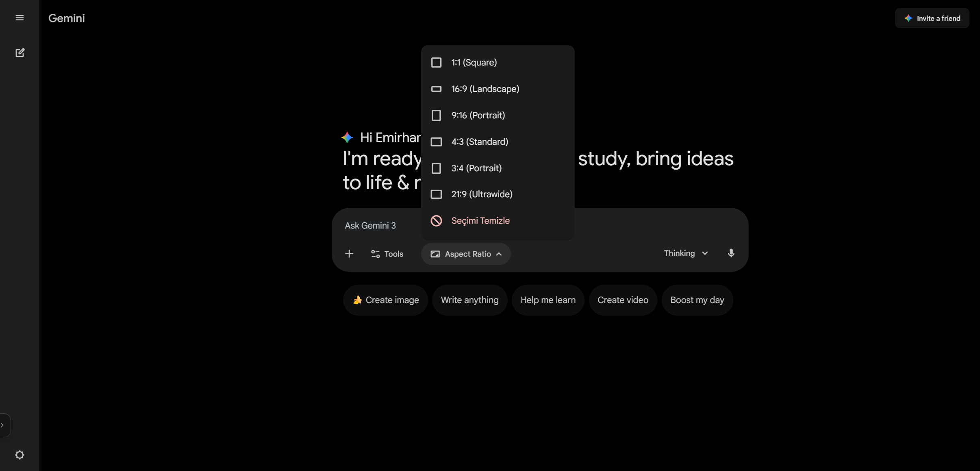The height and width of the screenshot is (471, 980).
Task: Start a new chat with pencil icon
Action: [20, 53]
